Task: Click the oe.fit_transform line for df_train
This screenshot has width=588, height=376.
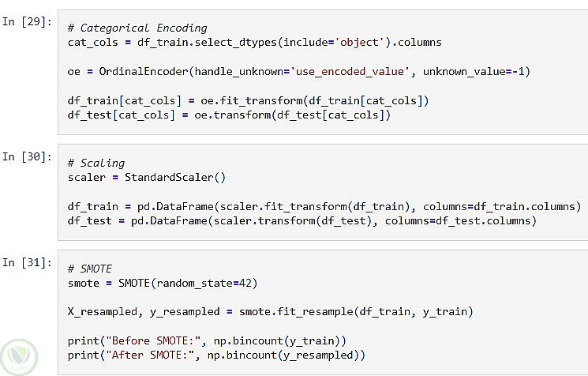Action: coord(248,100)
